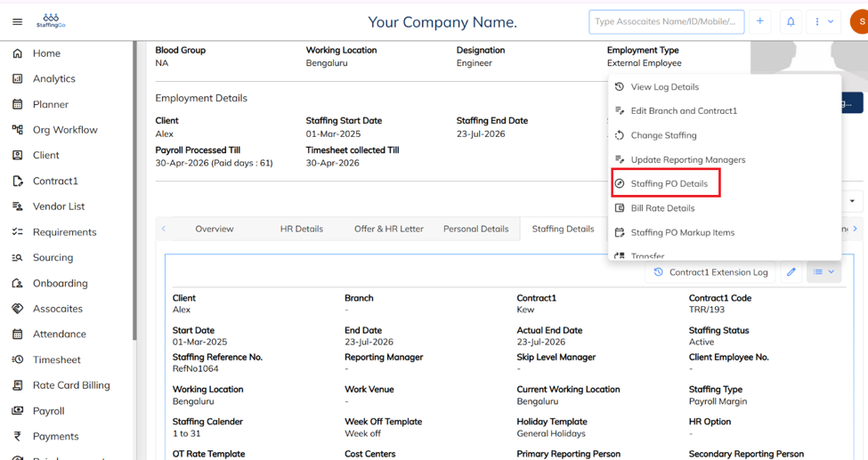The image size is (868, 460).
Task: Click the left chevron of tab strip
Action: point(163,229)
